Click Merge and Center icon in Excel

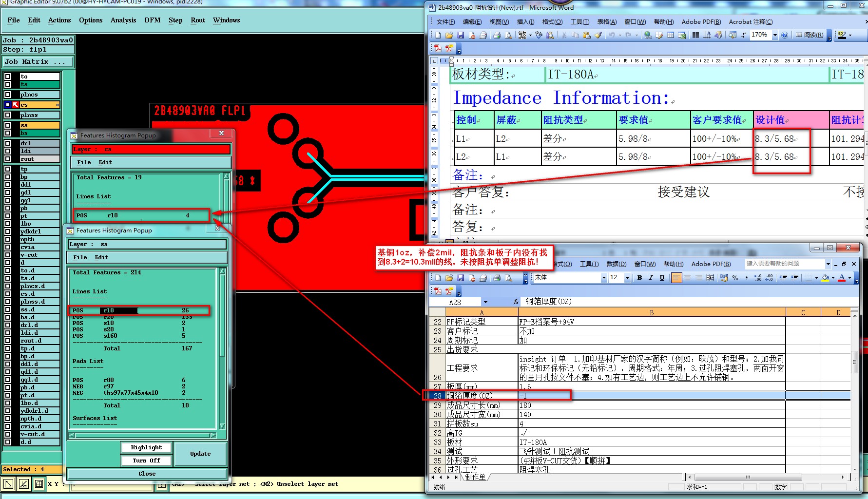[710, 278]
